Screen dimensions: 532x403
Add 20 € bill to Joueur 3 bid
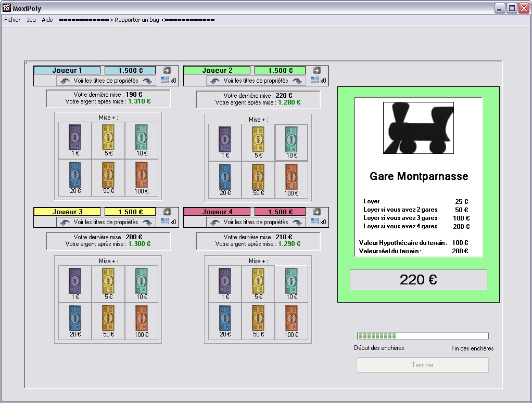[x=75, y=321]
